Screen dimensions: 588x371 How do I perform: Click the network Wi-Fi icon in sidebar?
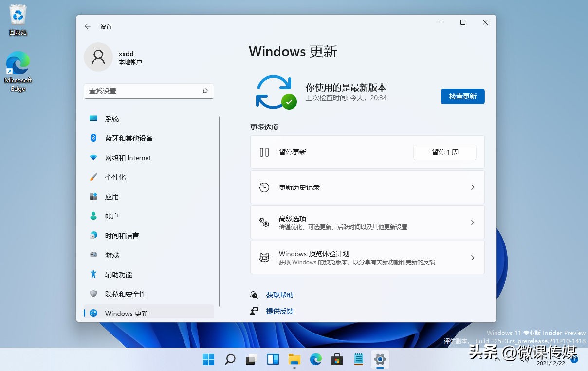click(x=93, y=158)
